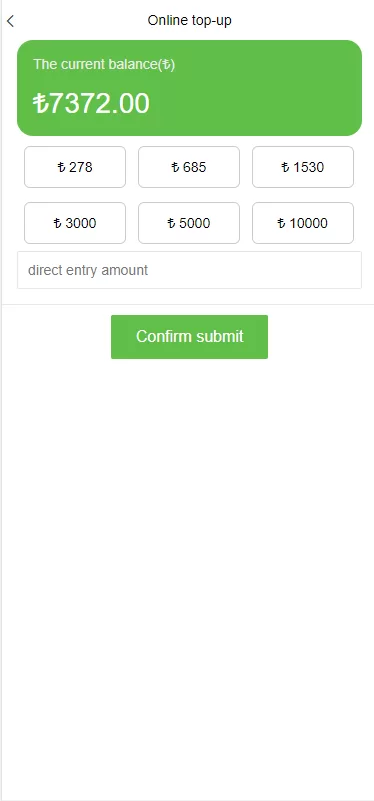Click the direct entry amount field

point(190,270)
